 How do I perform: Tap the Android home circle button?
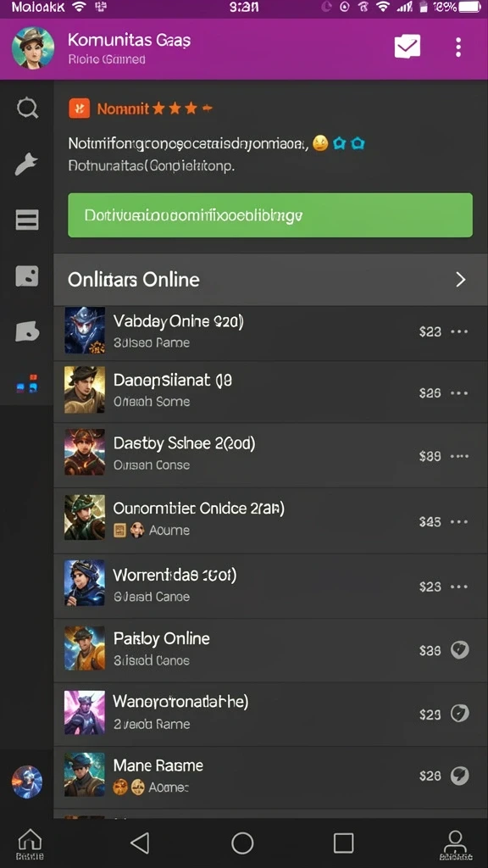pos(242,843)
